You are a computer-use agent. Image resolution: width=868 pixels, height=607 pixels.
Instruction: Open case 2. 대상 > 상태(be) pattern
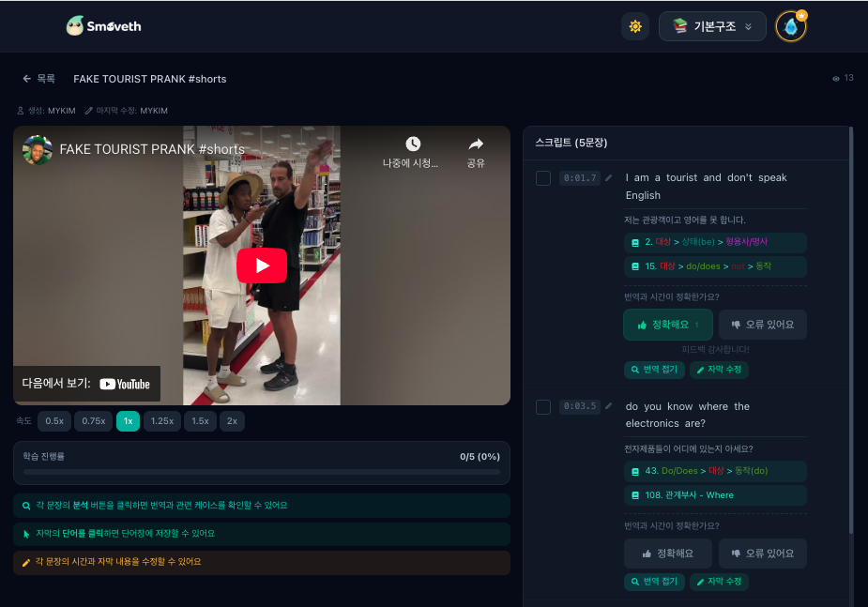(x=715, y=242)
